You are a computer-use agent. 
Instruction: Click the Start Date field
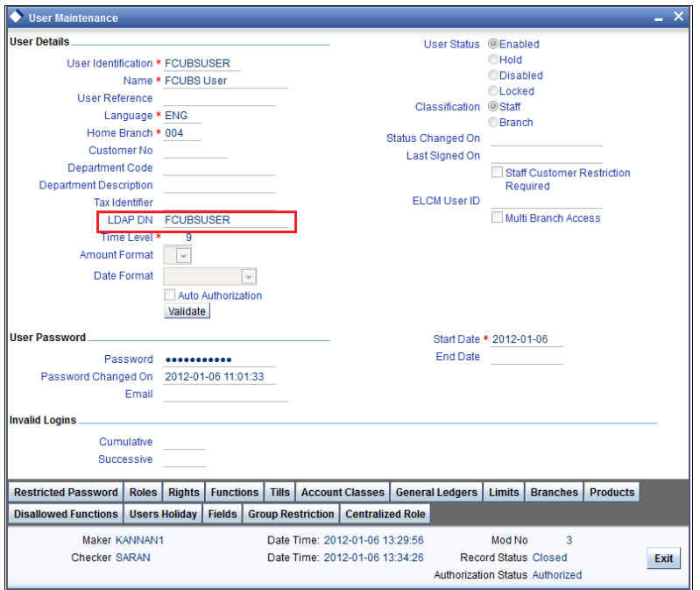click(x=527, y=339)
